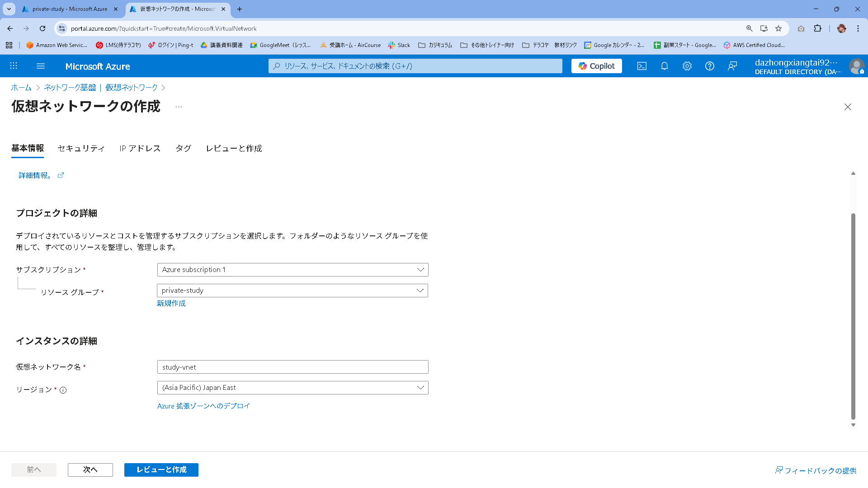
Task: Open Azure Cloud Shell icon
Action: click(x=642, y=66)
